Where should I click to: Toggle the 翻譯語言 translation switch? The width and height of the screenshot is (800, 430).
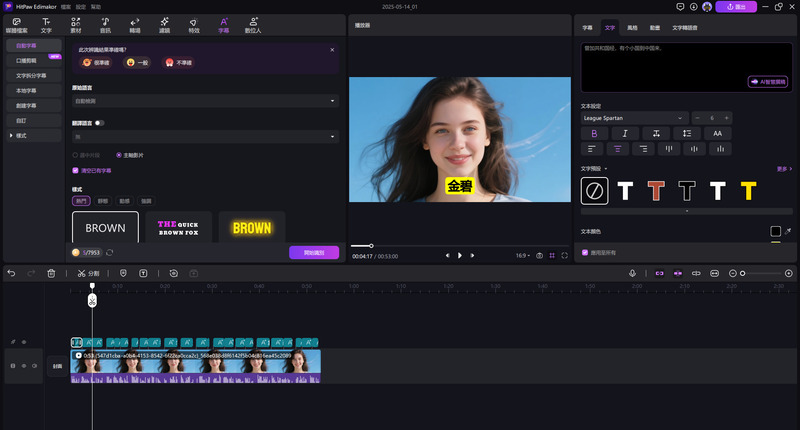click(x=100, y=123)
